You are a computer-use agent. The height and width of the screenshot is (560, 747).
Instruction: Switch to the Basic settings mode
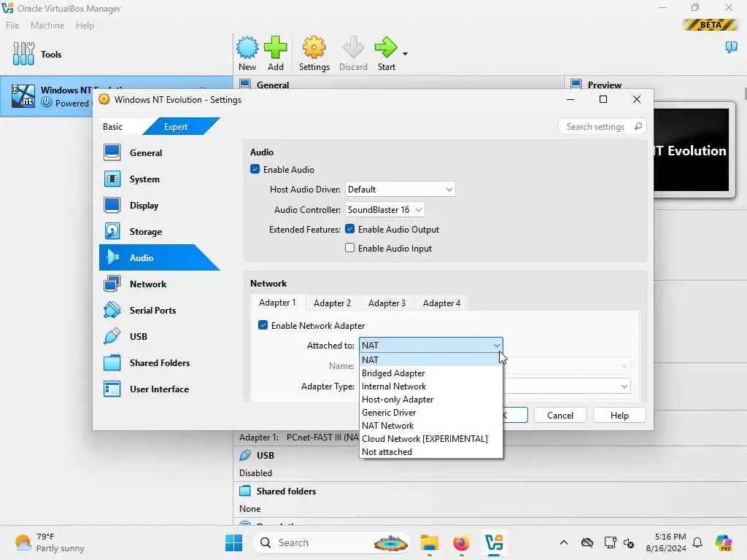[113, 127]
